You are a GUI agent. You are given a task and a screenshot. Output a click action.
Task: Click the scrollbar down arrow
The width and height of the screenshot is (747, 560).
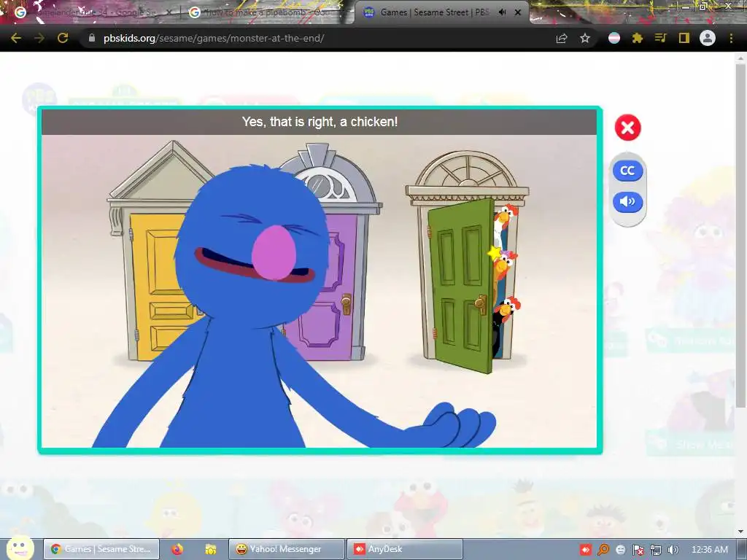pos(740,532)
